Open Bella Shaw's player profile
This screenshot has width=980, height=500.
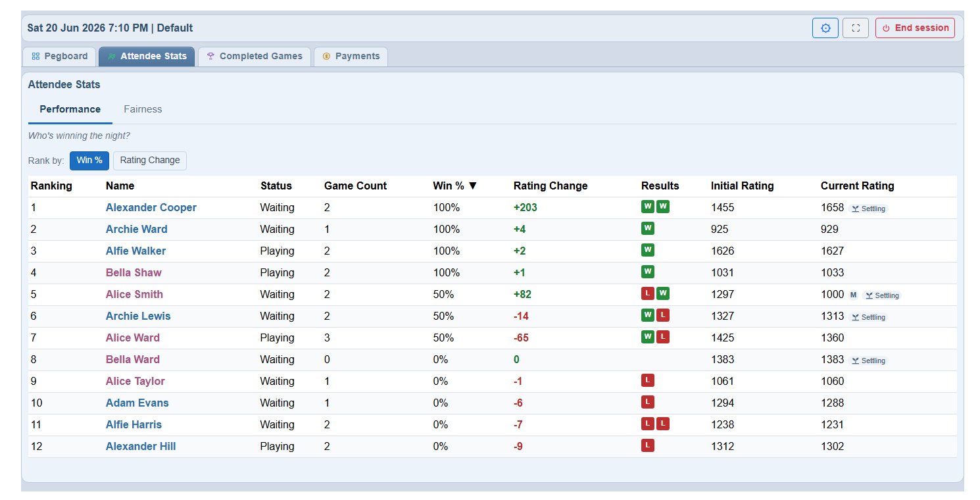point(134,273)
